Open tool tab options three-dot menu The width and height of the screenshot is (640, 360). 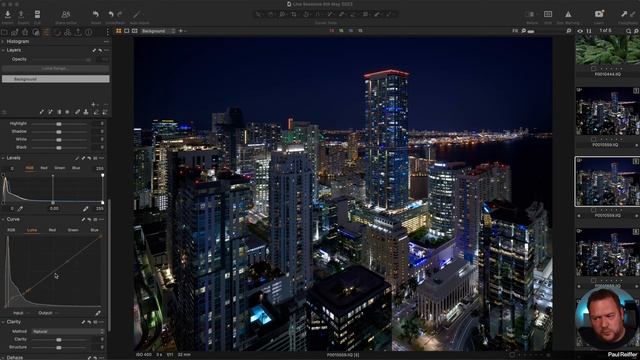point(107,32)
